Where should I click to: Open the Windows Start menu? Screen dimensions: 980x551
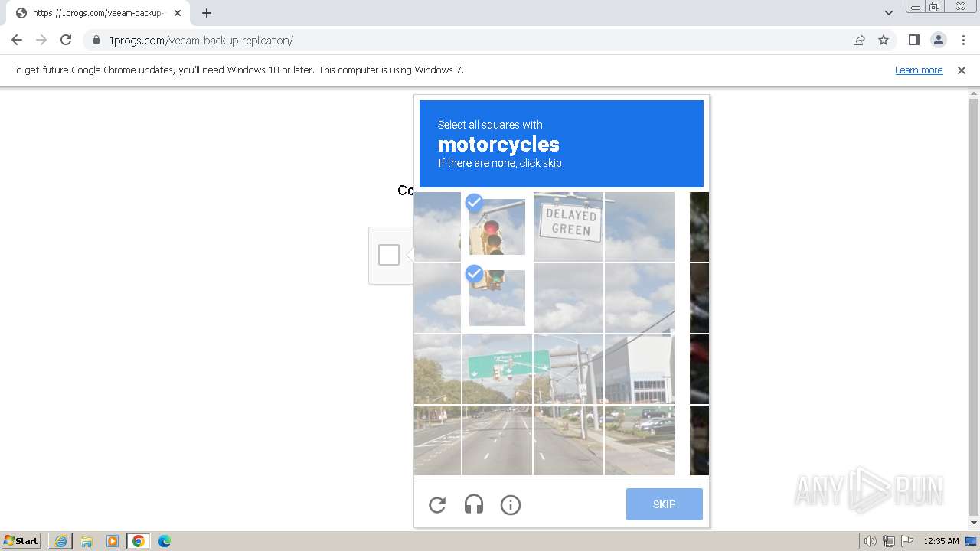(x=21, y=540)
